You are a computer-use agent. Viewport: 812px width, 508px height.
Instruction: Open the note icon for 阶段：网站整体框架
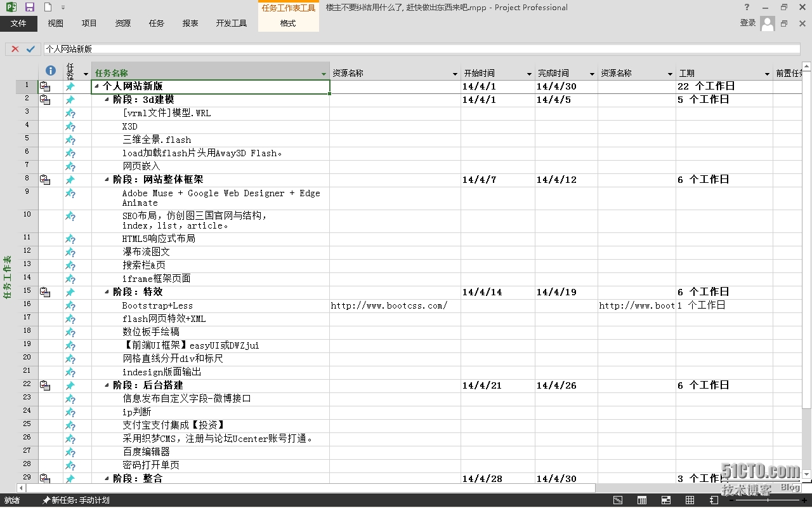45,180
